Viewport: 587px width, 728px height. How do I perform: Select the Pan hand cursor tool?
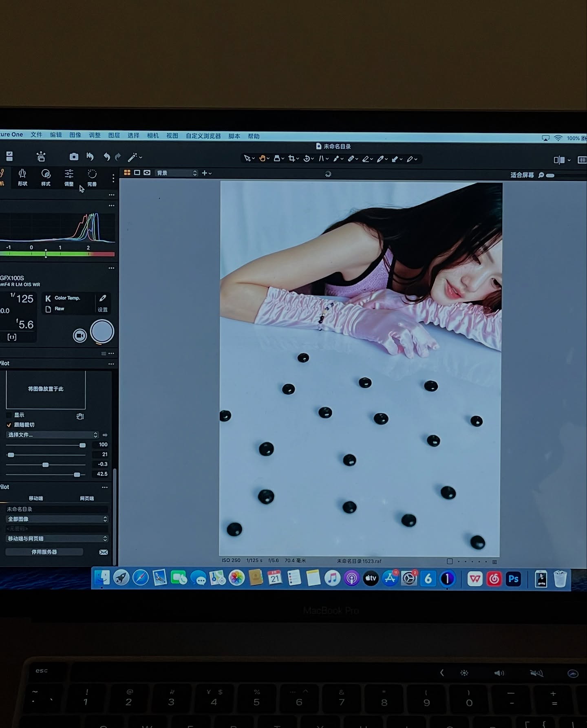[x=262, y=158]
